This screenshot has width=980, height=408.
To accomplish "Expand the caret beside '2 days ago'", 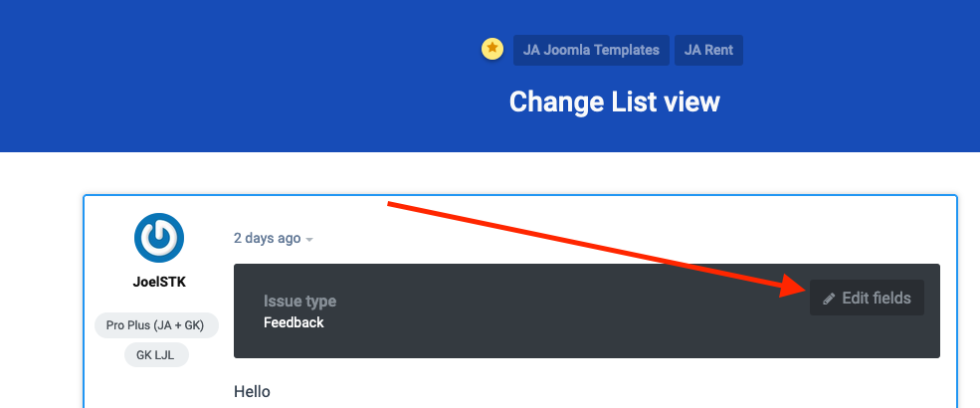I will (309, 240).
